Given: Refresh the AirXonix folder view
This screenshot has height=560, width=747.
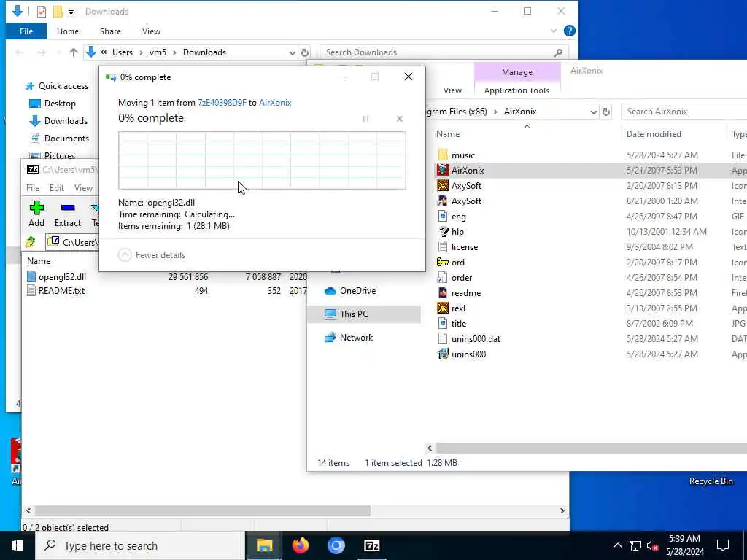Looking at the screenshot, I should [x=606, y=112].
